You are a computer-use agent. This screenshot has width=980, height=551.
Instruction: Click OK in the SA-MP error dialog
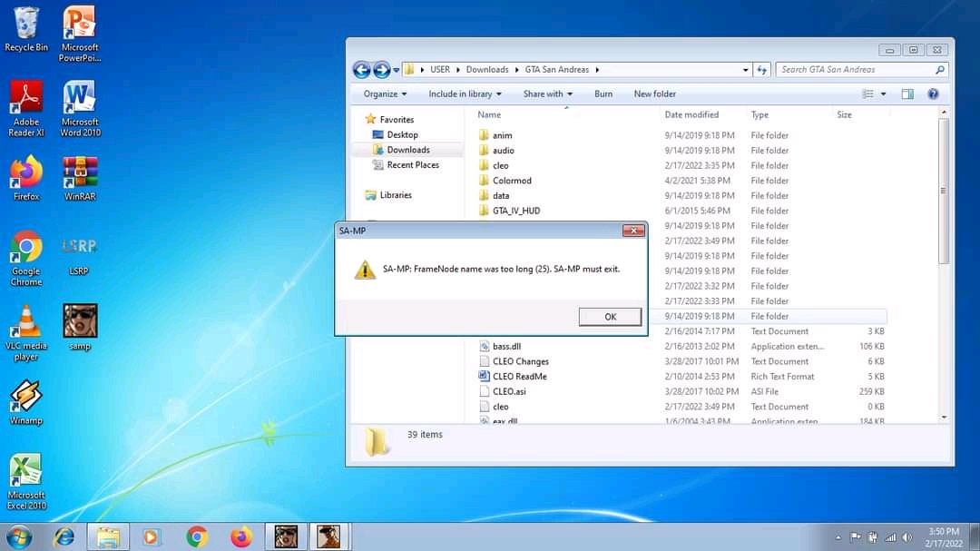click(x=610, y=317)
